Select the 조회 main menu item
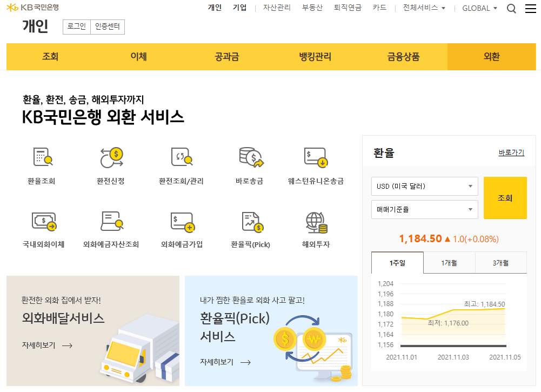This screenshot has height=392, width=541. [x=50, y=57]
